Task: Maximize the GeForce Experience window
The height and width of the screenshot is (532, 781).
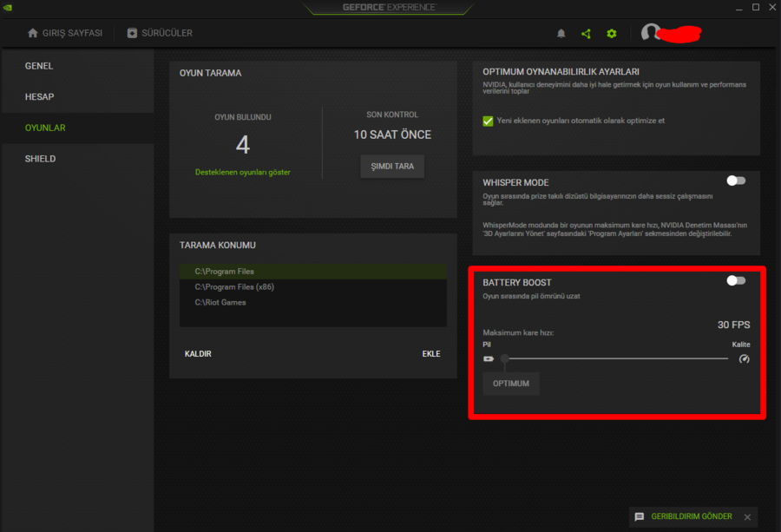Action: tap(756, 7)
